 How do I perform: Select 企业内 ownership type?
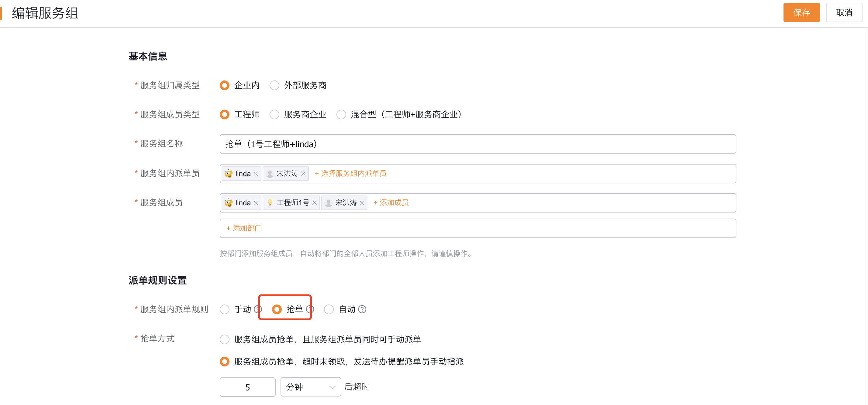224,86
